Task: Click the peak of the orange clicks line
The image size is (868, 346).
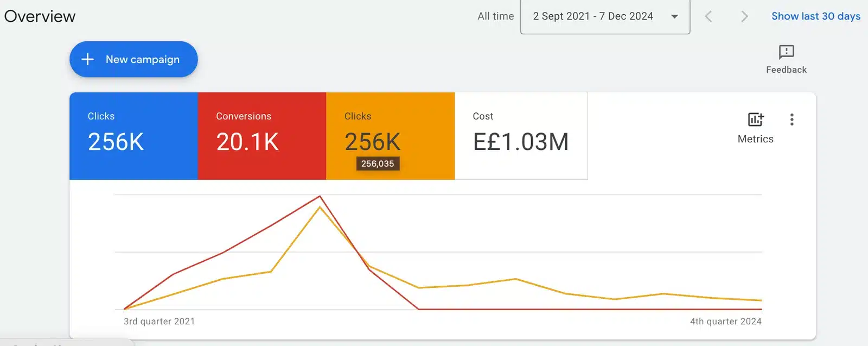Action: click(320, 207)
